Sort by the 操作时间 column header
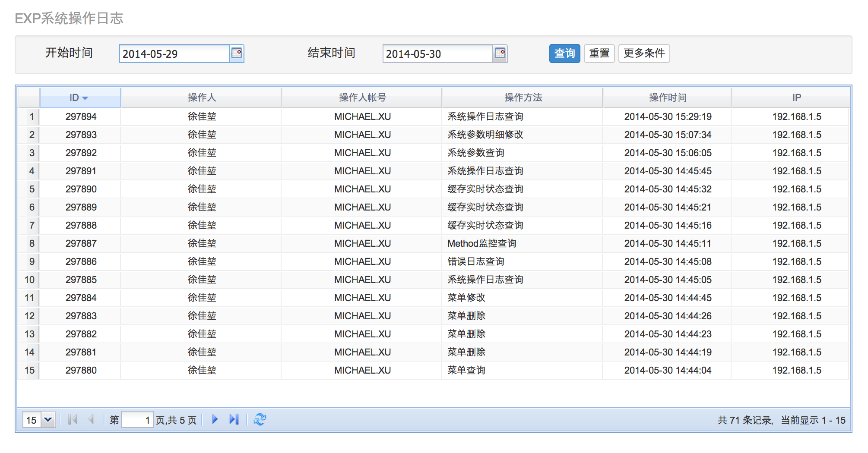868x453 pixels. [666, 98]
